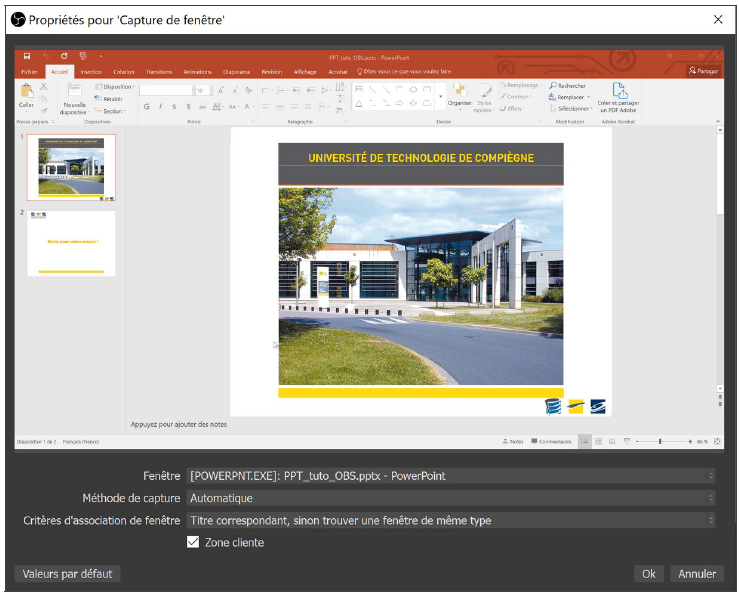Open the font size dropdown showing 18

[x=211, y=90]
